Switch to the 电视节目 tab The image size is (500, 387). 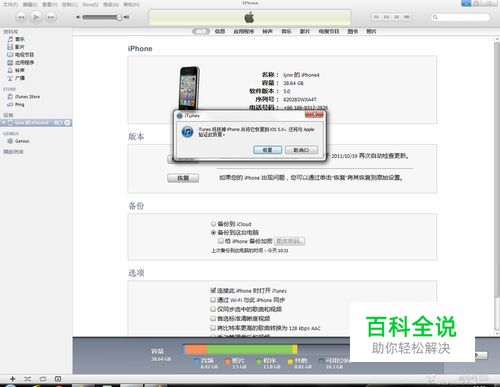pyautogui.click(x=329, y=31)
